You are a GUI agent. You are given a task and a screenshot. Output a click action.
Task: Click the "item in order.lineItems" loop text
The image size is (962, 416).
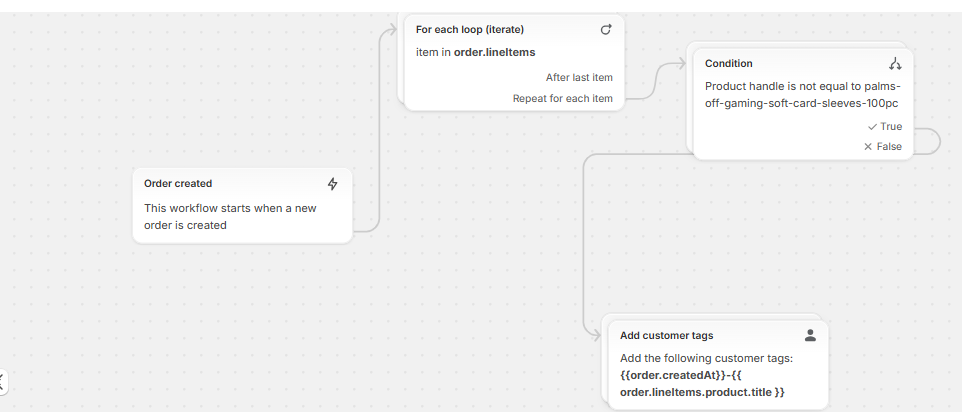(x=473, y=51)
